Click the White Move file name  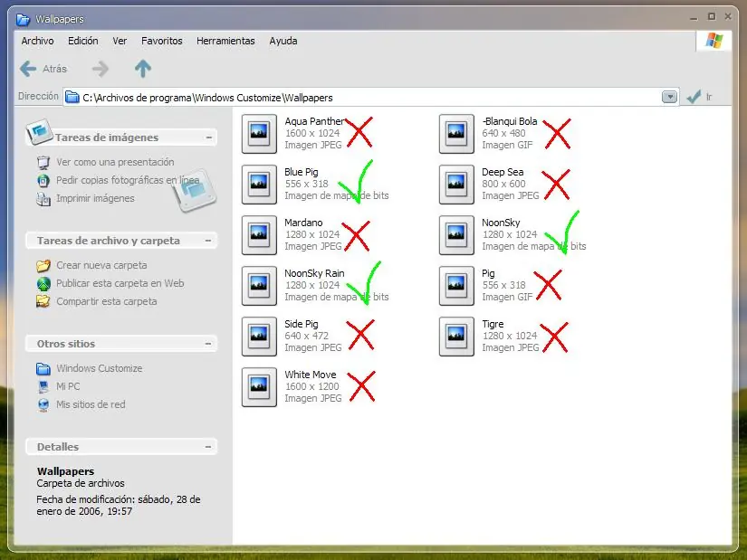coord(311,375)
